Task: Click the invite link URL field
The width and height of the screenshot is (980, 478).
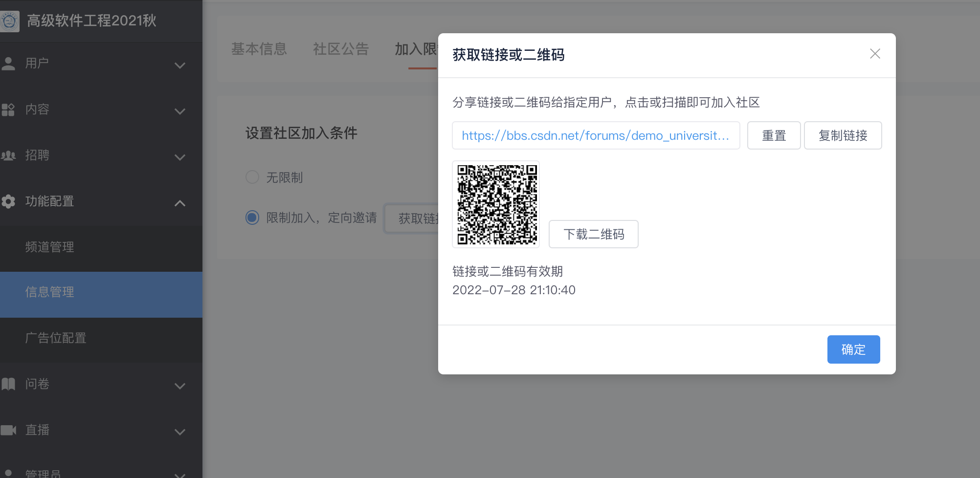Action: pos(596,135)
